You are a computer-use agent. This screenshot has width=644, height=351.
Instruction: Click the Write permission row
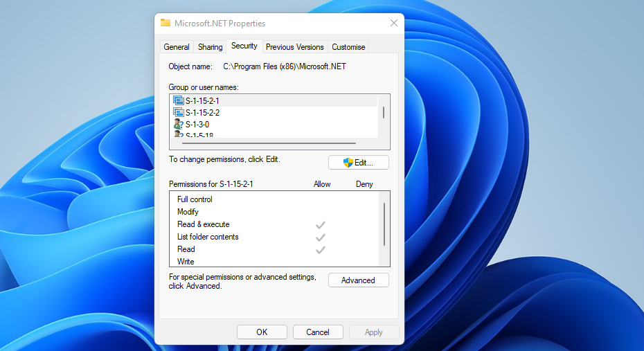tap(274, 262)
